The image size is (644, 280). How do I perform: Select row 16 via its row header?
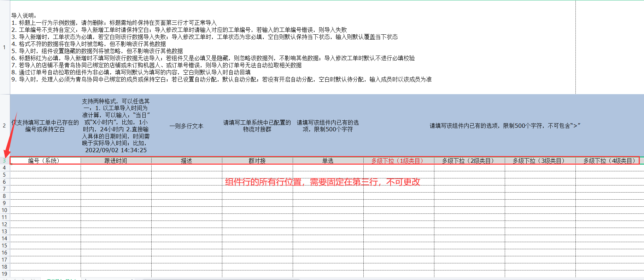pyautogui.click(x=5, y=253)
